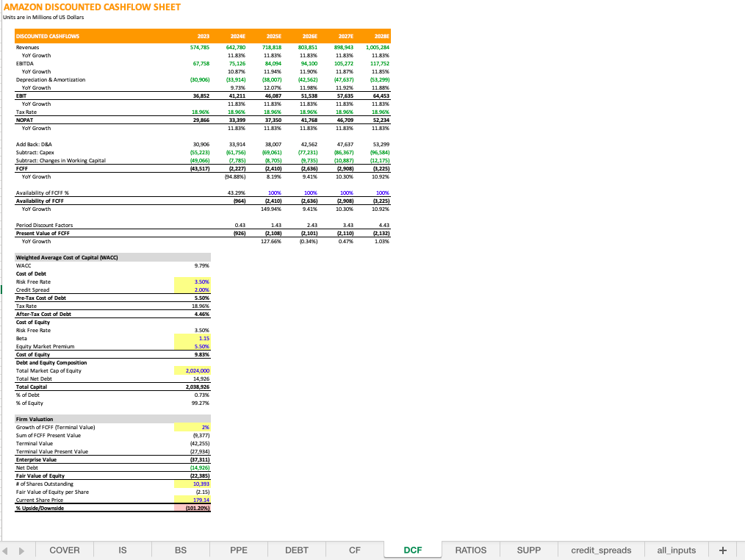
Task: Select 2028E Revenues value 1,005,284
Action: (x=378, y=48)
